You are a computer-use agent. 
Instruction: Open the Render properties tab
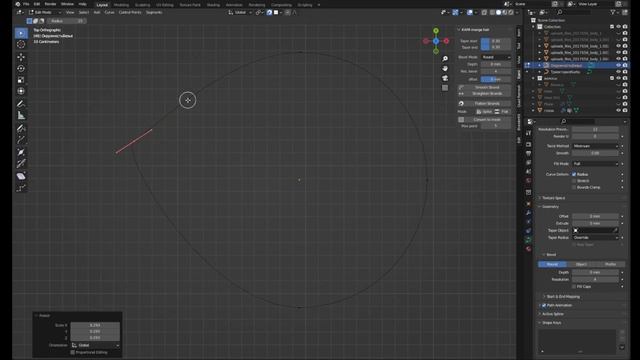pyautogui.click(x=529, y=144)
